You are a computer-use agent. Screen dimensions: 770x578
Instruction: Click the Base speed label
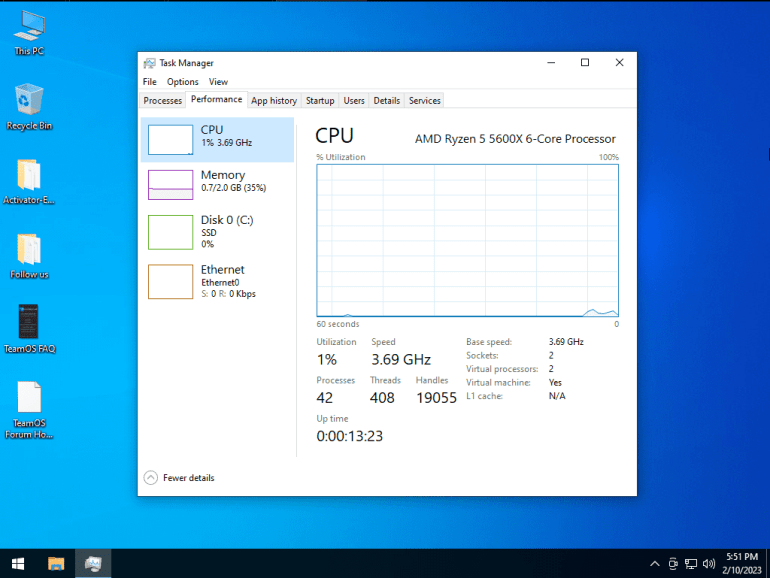tap(489, 342)
